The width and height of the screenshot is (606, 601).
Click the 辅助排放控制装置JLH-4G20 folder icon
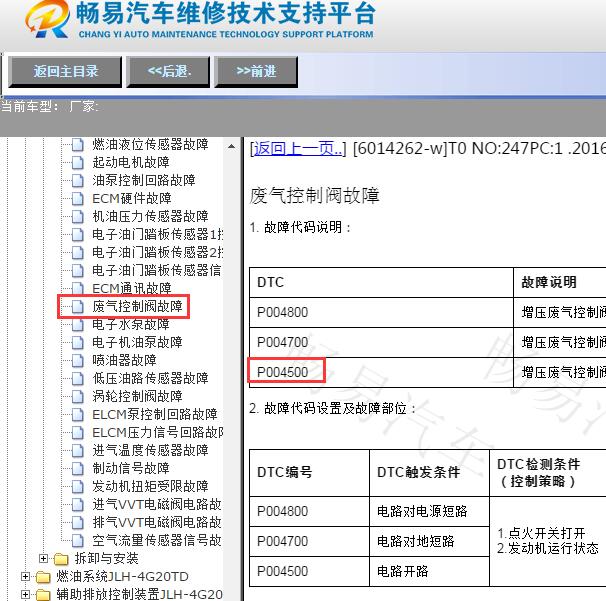click(43, 595)
